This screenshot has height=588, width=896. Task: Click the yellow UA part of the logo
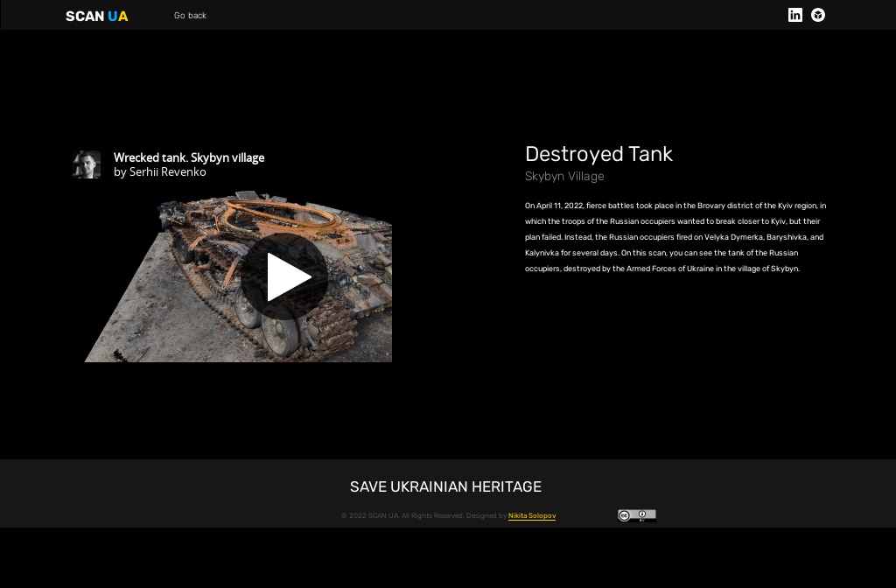pos(120,16)
